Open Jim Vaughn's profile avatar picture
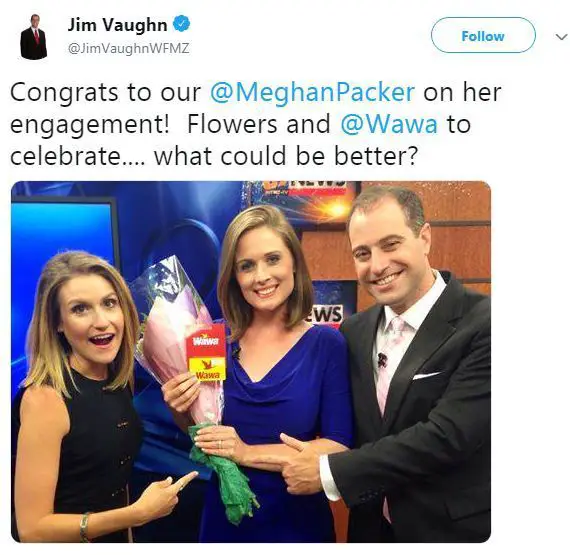The width and height of the screenshot is (570, 555). click(34, 36)
